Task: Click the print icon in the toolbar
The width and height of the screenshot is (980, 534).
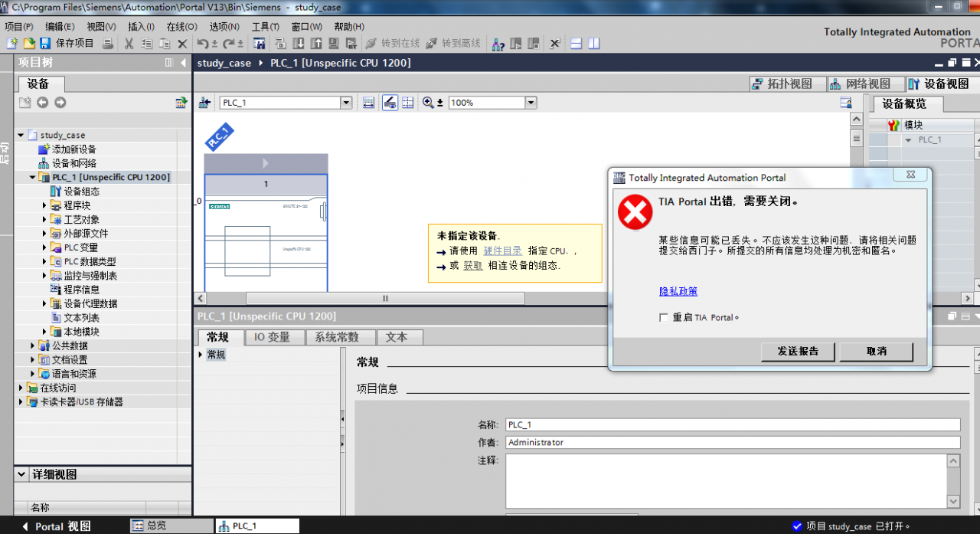Action: click(x=108, y=44)
